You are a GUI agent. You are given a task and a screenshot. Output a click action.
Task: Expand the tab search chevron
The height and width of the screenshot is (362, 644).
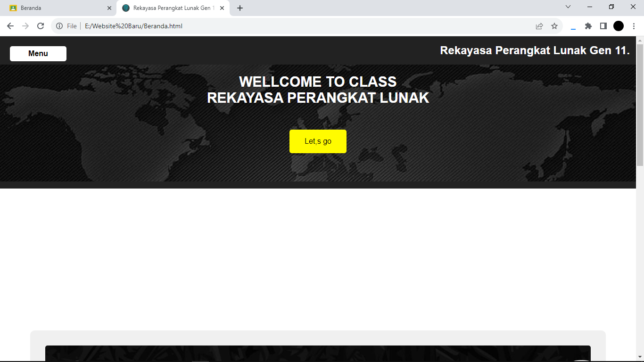(x=568, y=7)
